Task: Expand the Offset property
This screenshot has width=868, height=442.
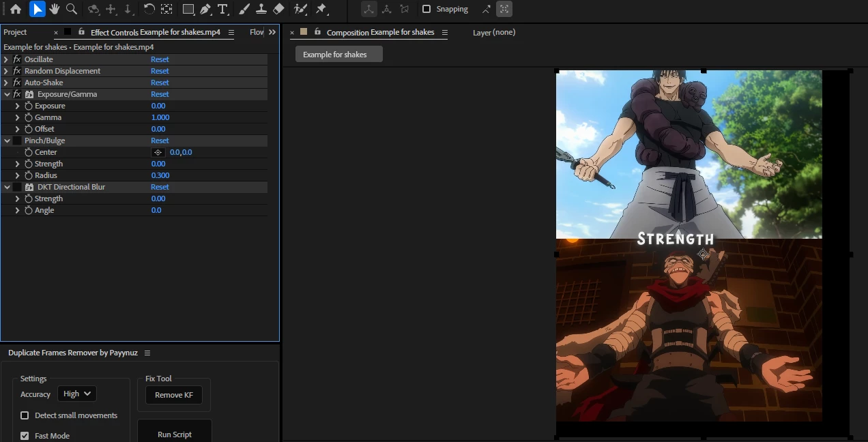Action: click(17, 129)
